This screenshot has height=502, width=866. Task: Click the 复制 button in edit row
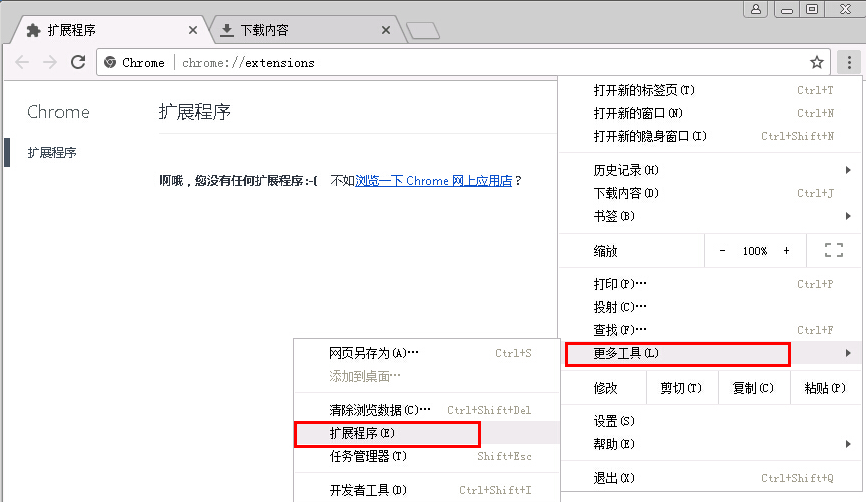tap(753, 388)
